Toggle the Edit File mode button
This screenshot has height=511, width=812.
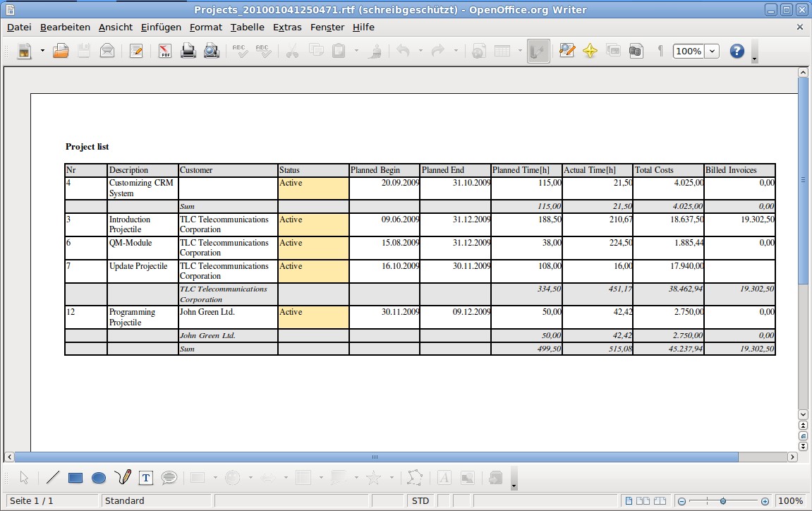(136, 51)
